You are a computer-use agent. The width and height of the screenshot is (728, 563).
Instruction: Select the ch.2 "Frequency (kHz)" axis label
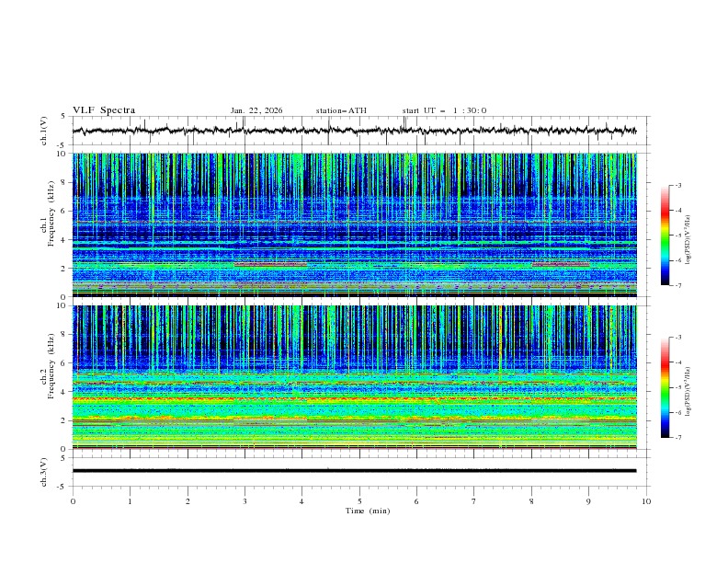click(x=51, y=377)
